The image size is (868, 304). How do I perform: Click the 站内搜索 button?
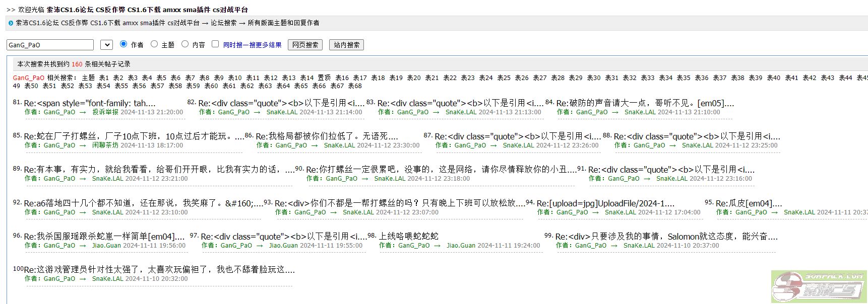[x=346, y=45]
